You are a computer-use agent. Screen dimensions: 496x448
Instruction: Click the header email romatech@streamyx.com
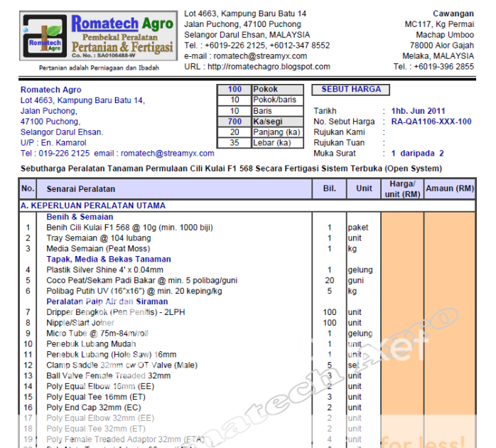point(260,56)
